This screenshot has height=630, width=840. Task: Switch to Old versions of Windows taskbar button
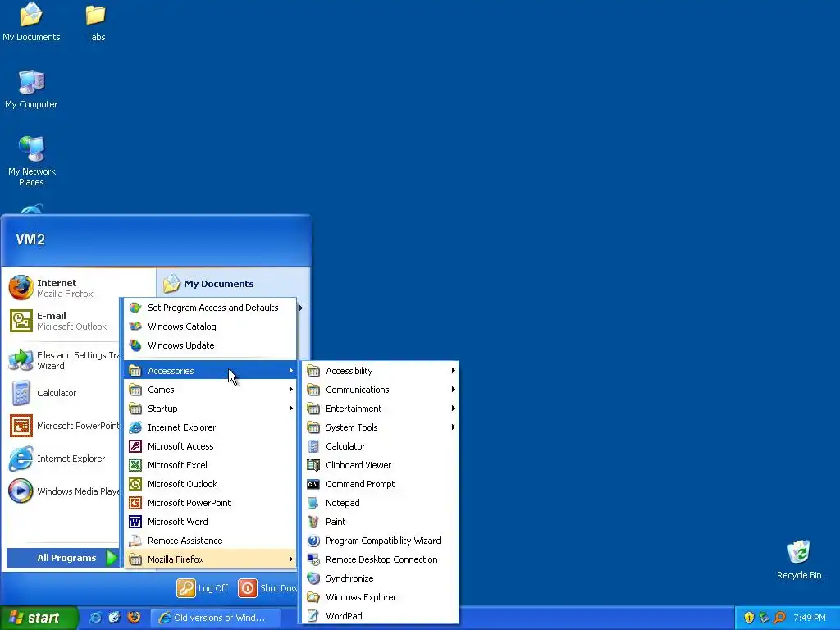coord(215,618)
